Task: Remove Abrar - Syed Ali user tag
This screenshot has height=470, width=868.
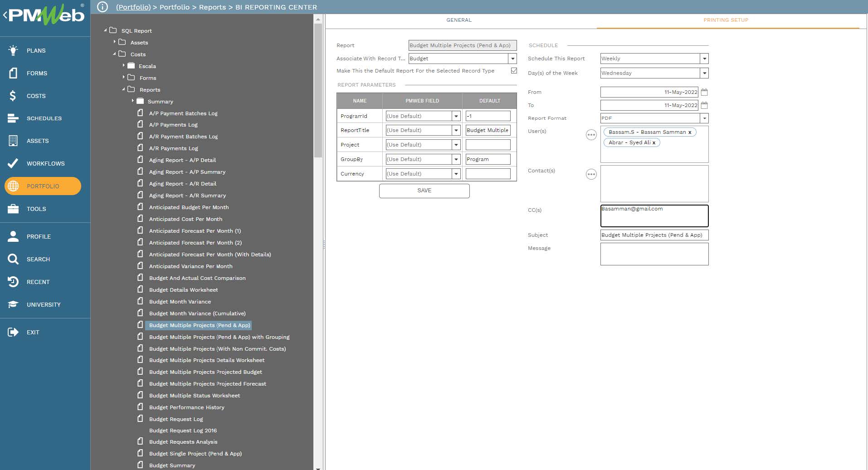Action: coord(653,143)
